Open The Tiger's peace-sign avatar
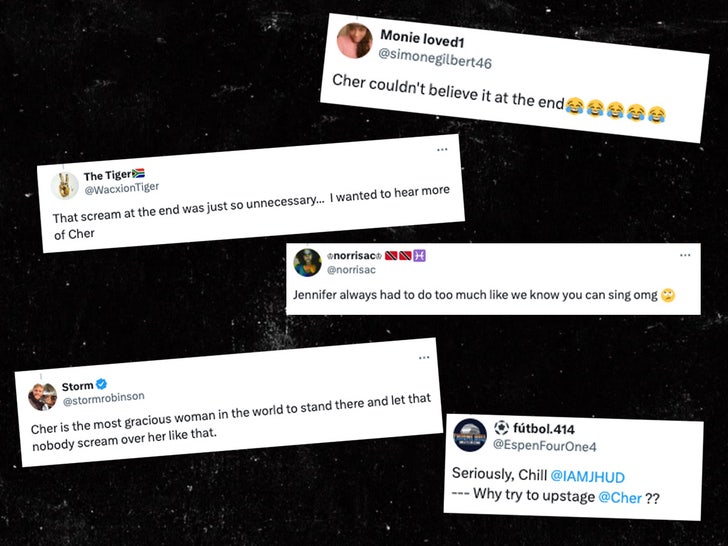 [x=65, y=185]
